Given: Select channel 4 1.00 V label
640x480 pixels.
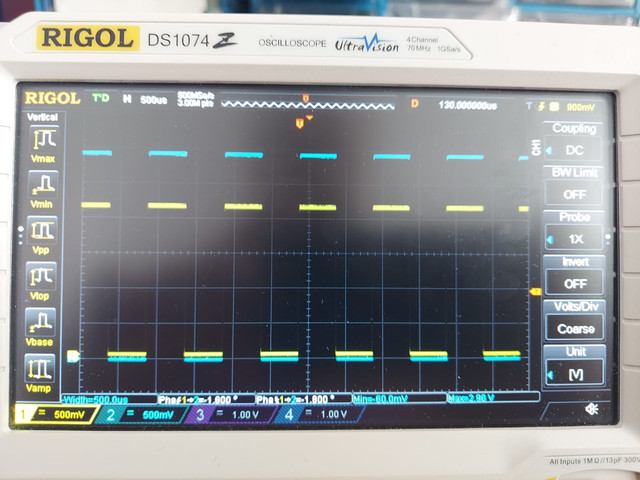Looking at the screenshot, I should [x=319, y=415].
